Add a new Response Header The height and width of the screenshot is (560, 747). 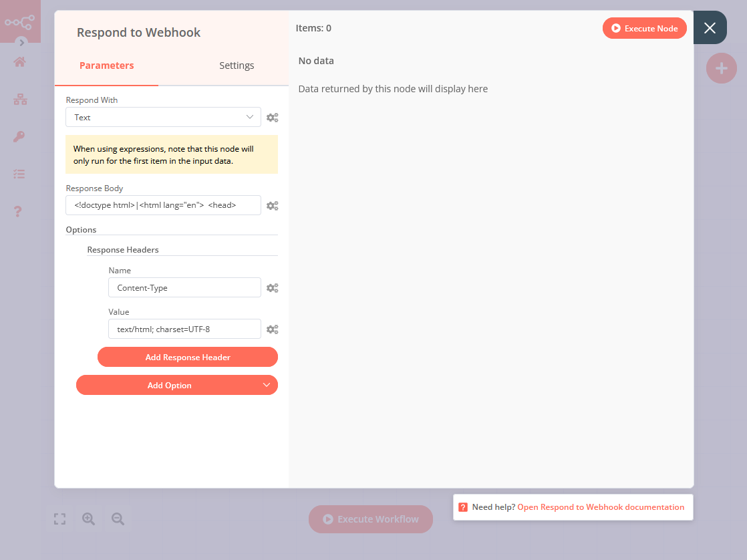tap(187, 357)
